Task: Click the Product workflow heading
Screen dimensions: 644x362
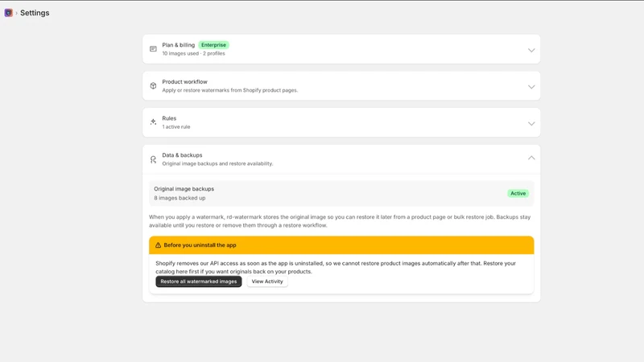Action: [x=184, y=82]
